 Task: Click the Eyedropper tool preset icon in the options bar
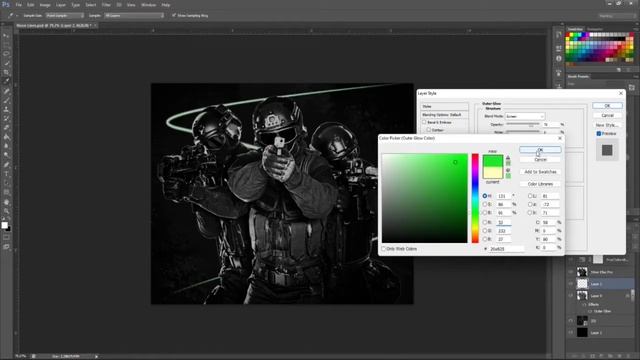(x=10, y=16)
